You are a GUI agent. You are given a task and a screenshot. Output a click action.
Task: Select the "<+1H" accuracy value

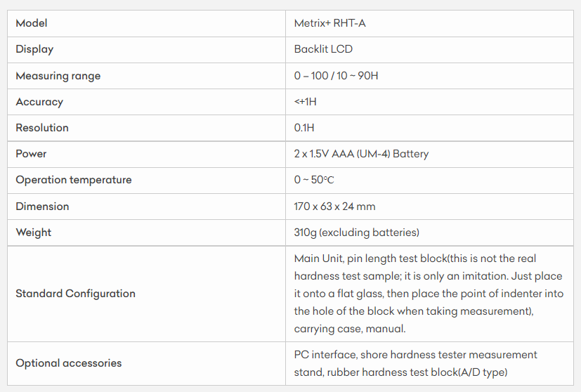pyautogui.click(x=306, y=102)
